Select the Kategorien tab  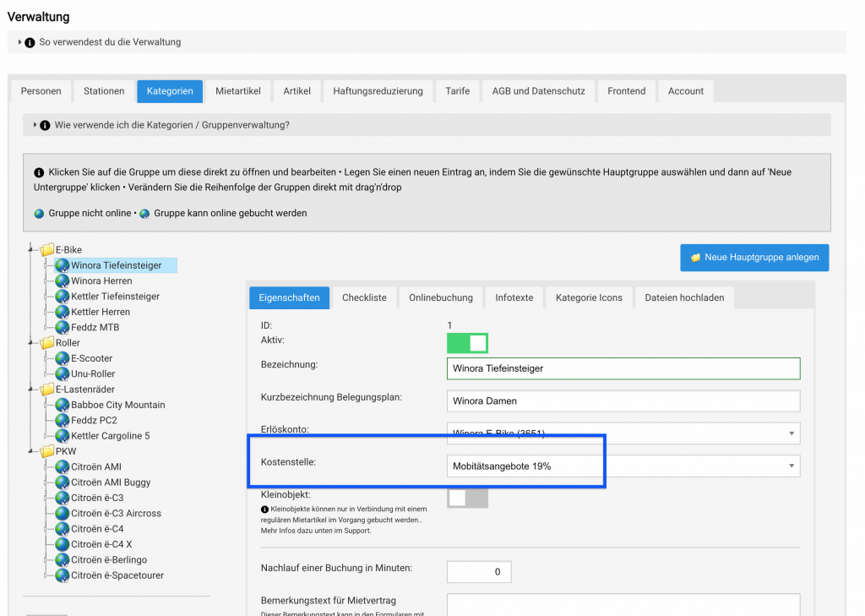170,91
